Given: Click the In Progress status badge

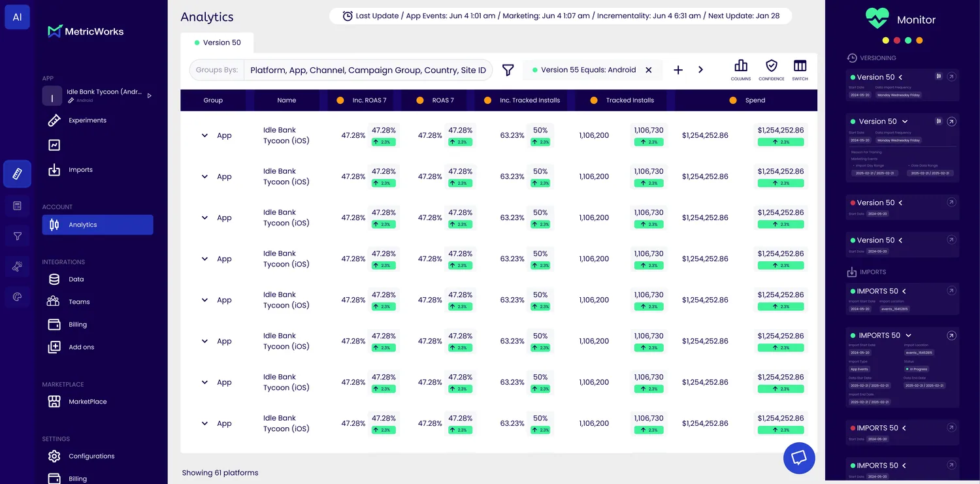Looking at the screenshot, I should coord(917,369).
